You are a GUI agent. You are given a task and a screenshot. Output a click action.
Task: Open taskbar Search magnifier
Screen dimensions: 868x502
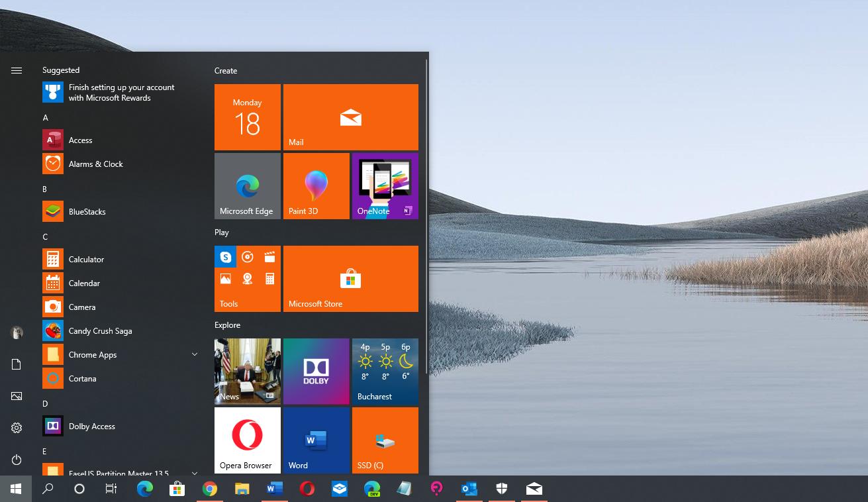pyautogui.click(x=48, y=489)
